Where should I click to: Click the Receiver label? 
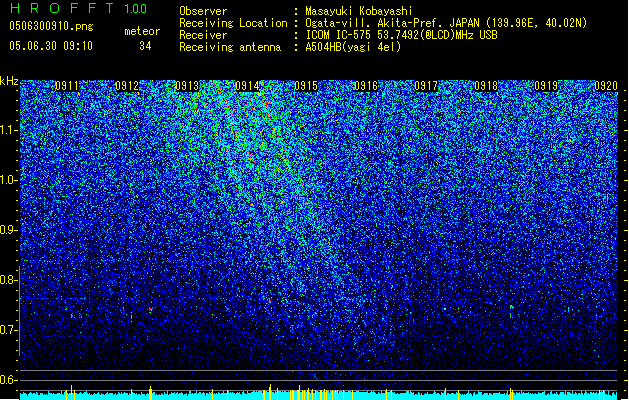tap(203, 35)
